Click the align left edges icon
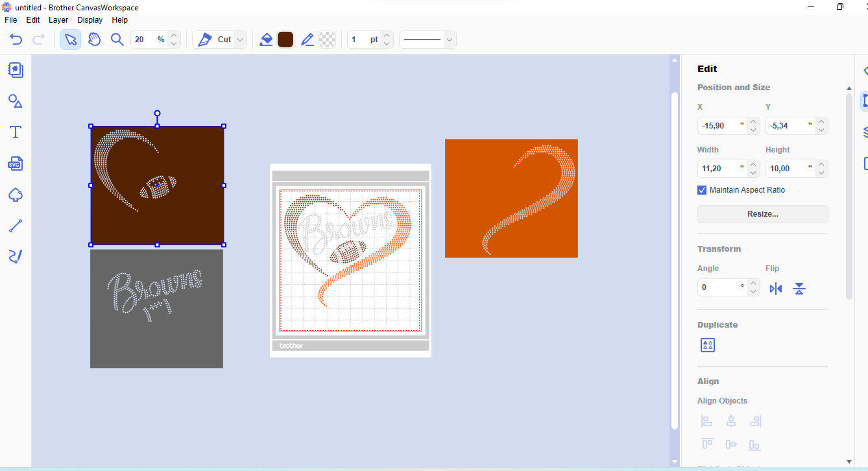The height and width of the screenshot is (471, 868). point(707,421)
